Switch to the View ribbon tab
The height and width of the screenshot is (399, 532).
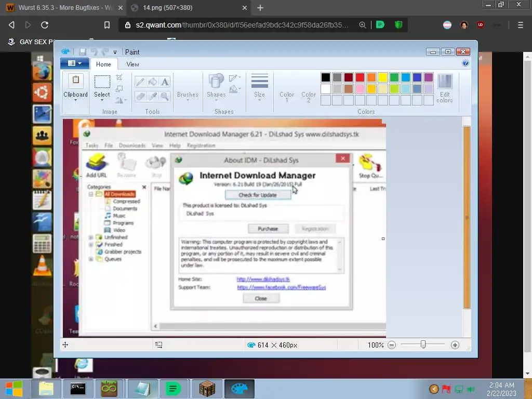point(132,64)
